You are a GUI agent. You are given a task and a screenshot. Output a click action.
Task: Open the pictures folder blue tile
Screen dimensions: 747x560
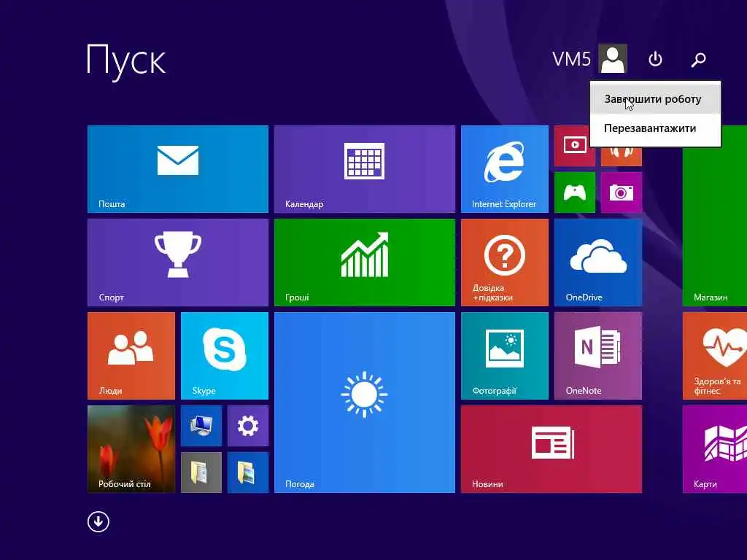(x=248, y=472)
